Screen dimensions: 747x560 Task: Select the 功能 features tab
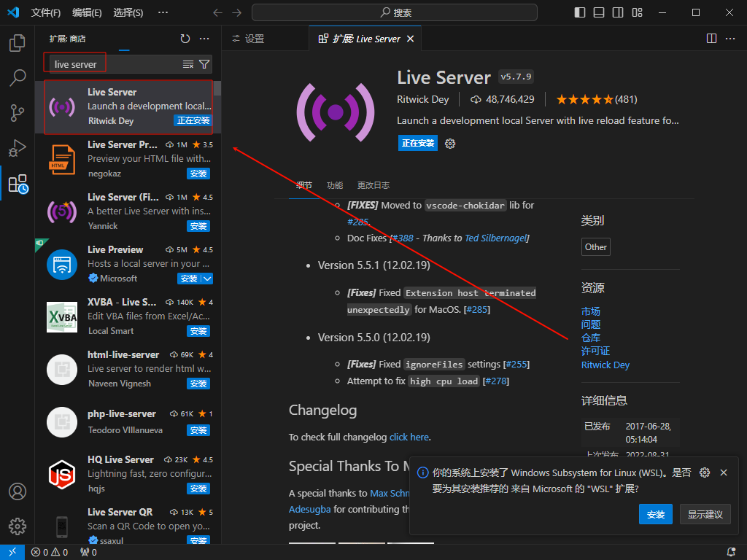tap(335, 185)
